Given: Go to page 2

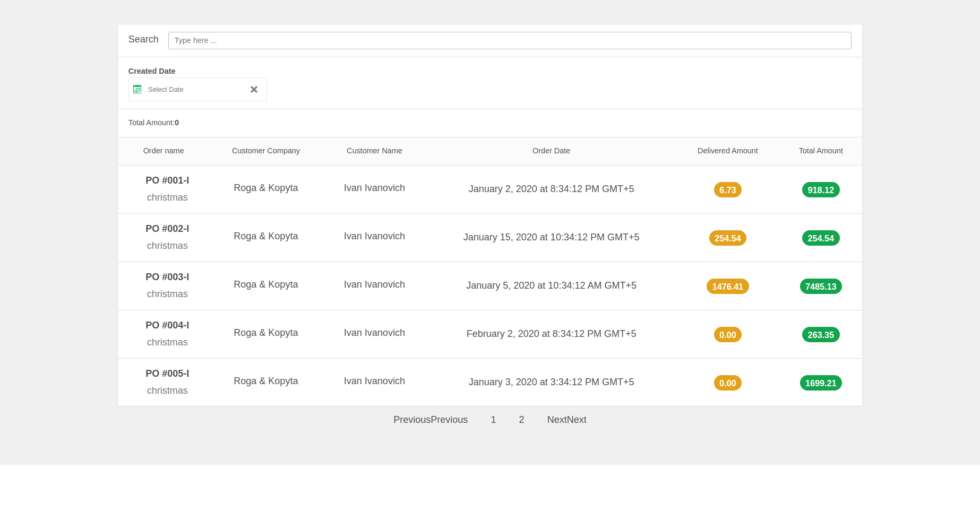Looking at the screenshot, I should 521,420.
